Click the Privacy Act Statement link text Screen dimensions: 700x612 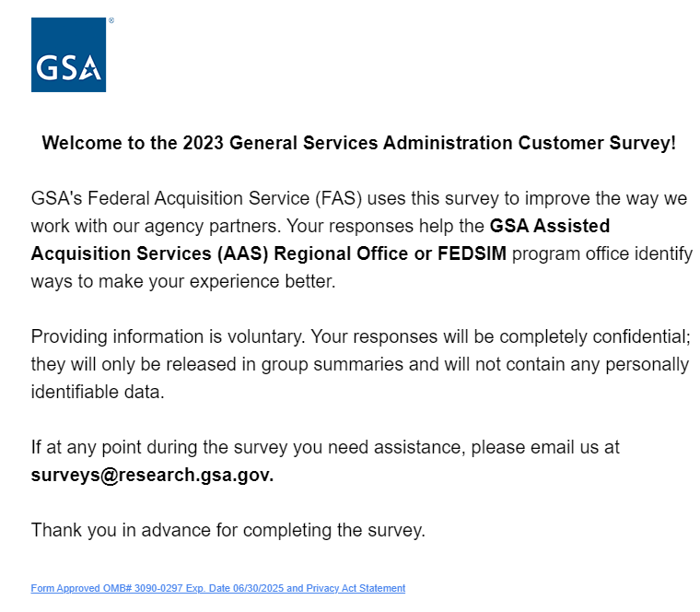click(x=362, y=588)
